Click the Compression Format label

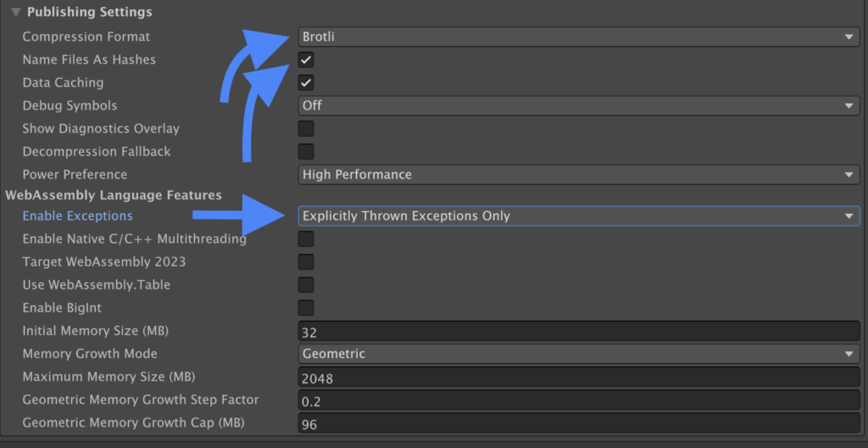click(86, 36)
